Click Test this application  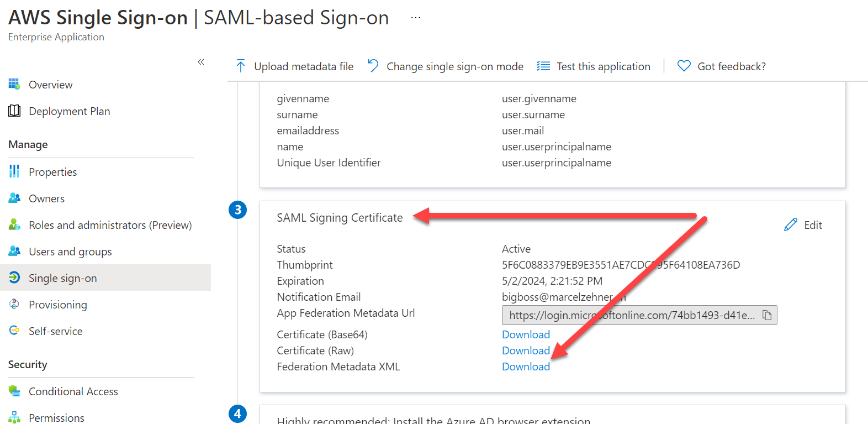pos(594,66)
